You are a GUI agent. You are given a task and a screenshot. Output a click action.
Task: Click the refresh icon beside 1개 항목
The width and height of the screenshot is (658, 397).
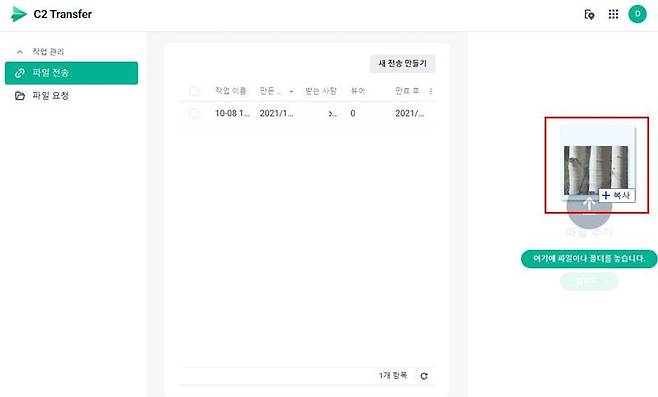pyautogui.click(x=424, y=376)
